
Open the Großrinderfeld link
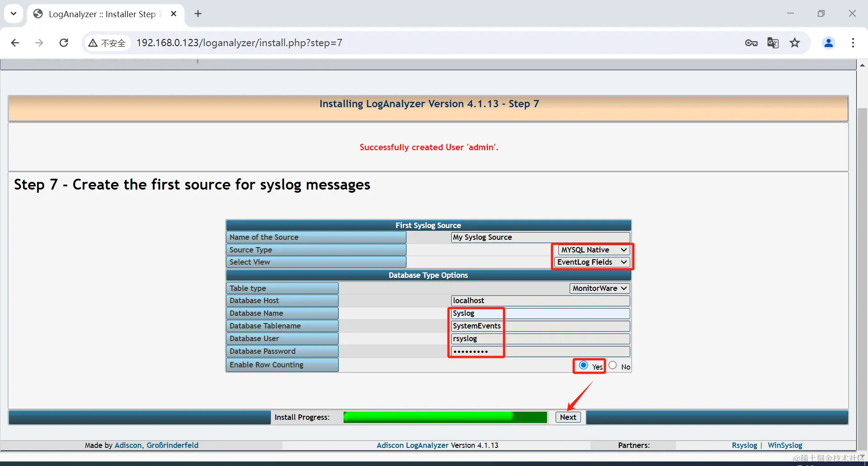[172, 445]
